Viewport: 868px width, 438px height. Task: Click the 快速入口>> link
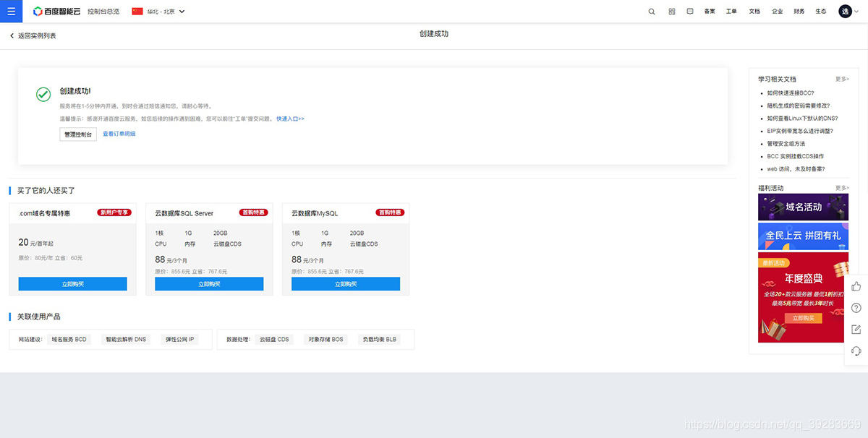click(290, 119)
